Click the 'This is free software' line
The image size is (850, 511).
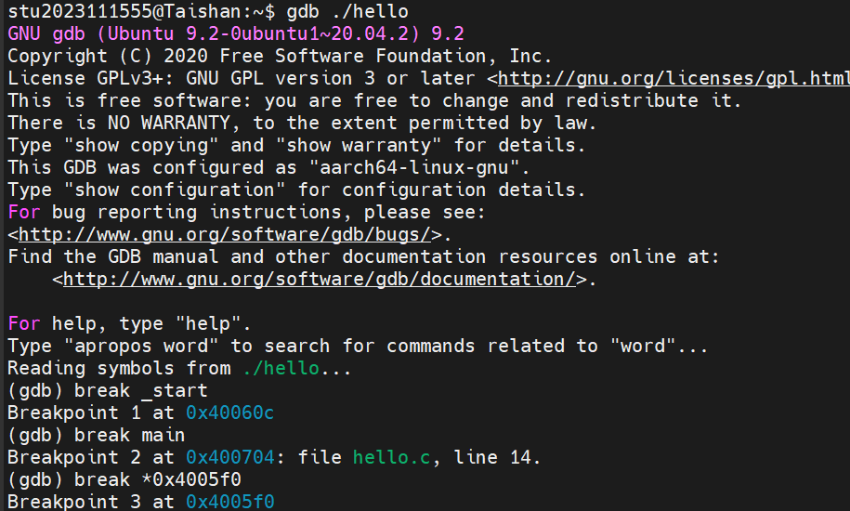pos(374,101)
